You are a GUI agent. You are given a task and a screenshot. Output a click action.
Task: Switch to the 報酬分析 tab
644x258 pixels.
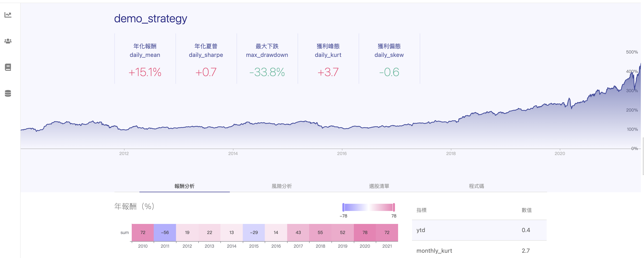184,186
